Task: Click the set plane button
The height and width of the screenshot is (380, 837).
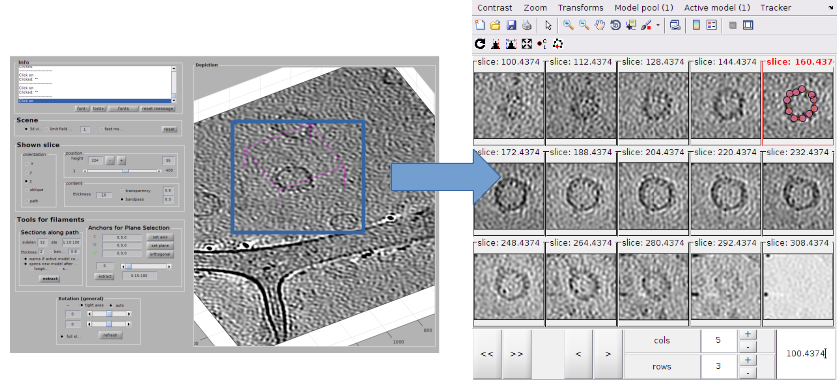Action: (160, 246)
